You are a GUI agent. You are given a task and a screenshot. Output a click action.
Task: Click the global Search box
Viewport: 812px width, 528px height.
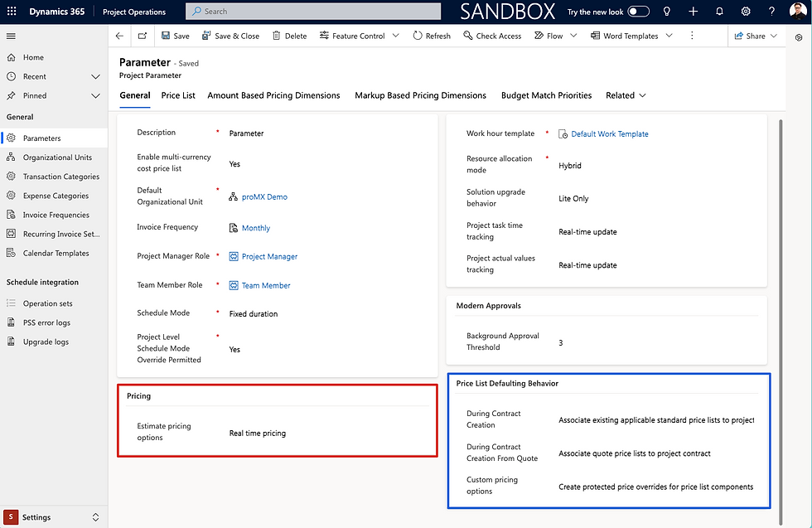click(313, 12)
